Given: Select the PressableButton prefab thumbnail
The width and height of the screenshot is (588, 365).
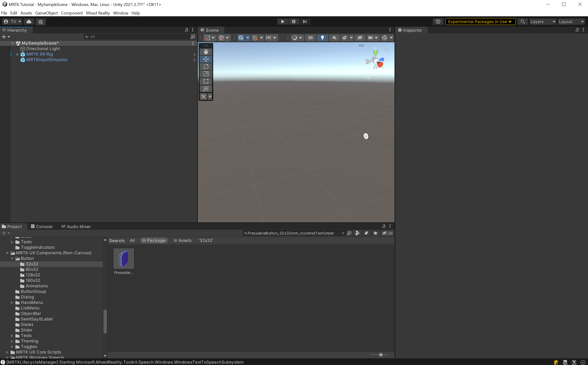Looking at the screenshot, I should 123,259.
